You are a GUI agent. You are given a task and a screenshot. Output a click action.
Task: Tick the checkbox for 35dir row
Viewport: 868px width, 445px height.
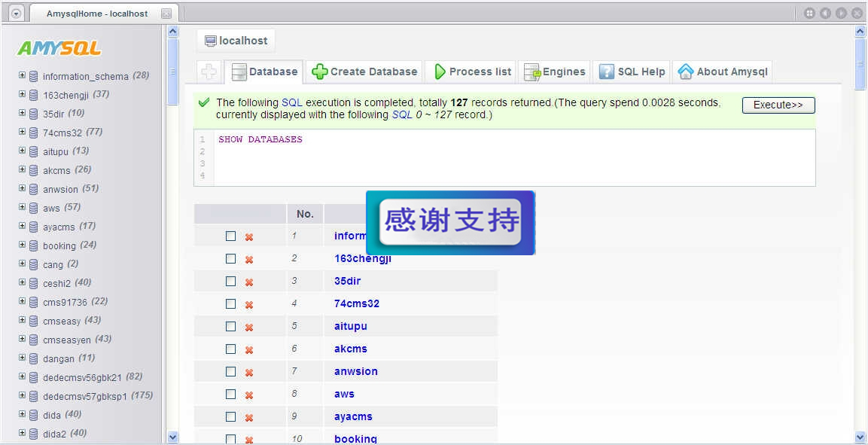tap(231, 281)
